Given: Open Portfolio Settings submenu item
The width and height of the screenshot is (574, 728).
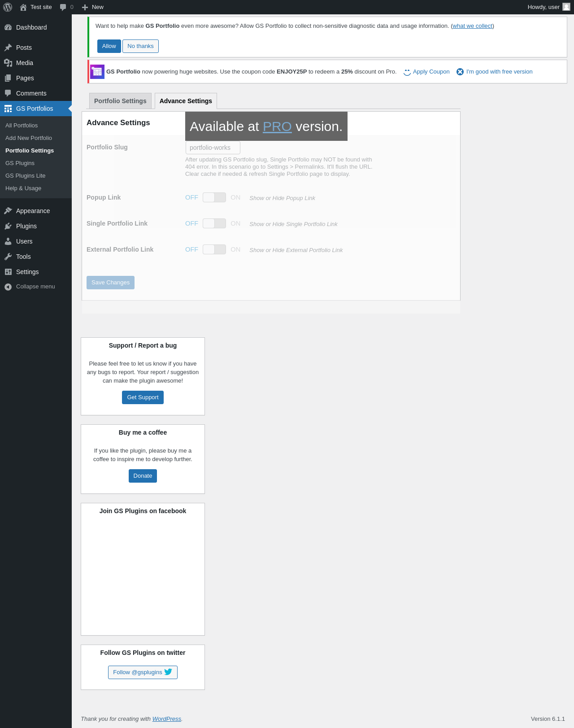Looking at the screenshot, I should (x=36, y=151).
